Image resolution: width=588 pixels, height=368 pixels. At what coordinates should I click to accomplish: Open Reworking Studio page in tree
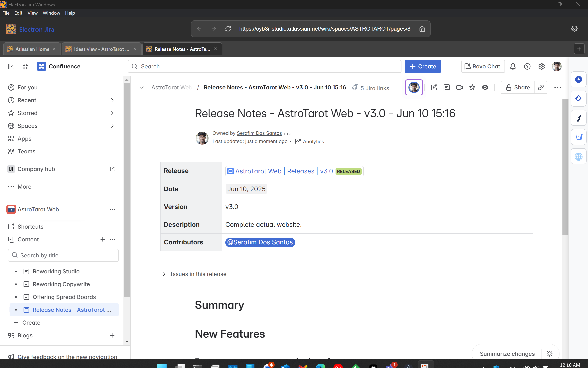(x=56, y=271)
